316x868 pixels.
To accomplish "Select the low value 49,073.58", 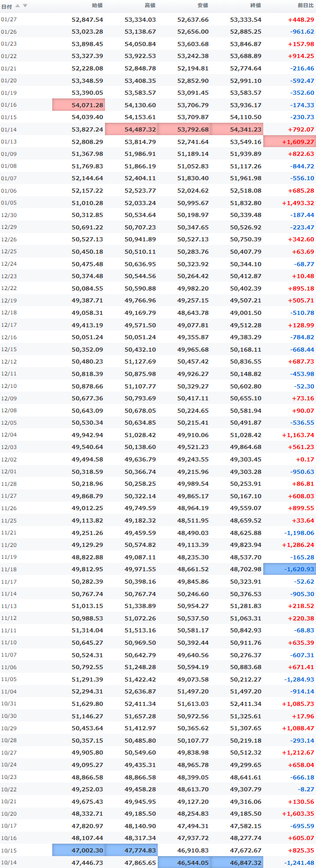I will [193, 679].
